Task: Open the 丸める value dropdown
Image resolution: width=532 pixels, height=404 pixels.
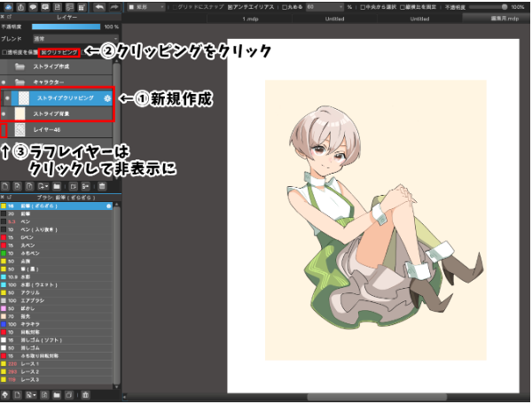Action: (x=325, y=7)
